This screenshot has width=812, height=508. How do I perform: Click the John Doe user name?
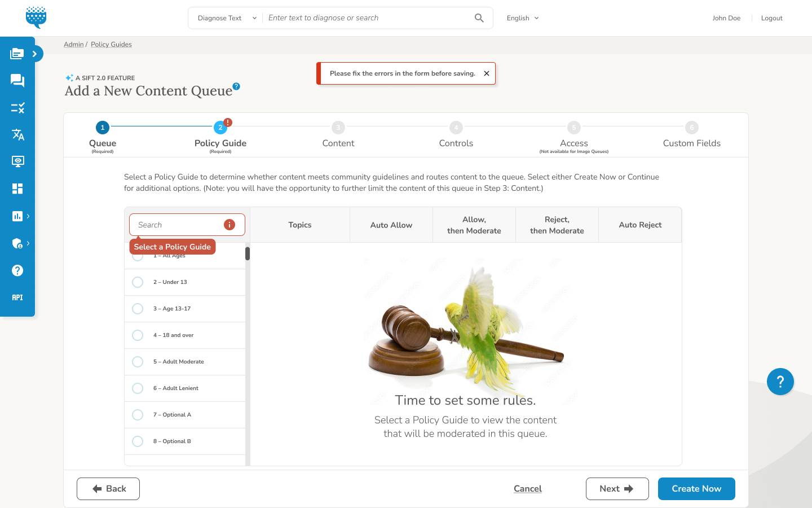tap(726, 18)
